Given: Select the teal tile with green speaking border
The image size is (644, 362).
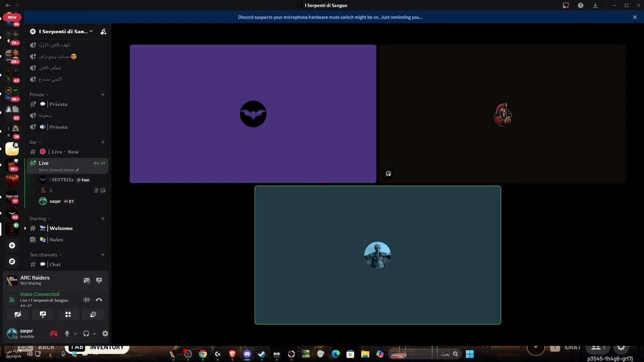Looking at the screenshot, I should click(378, 255).
